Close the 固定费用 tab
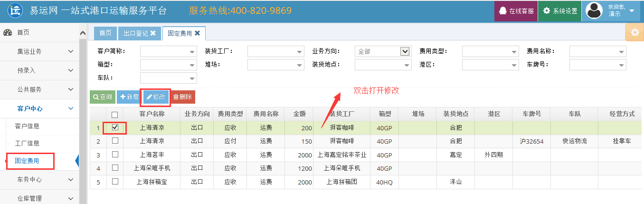Viewport: 644px width, 204px height. point(197,33)
